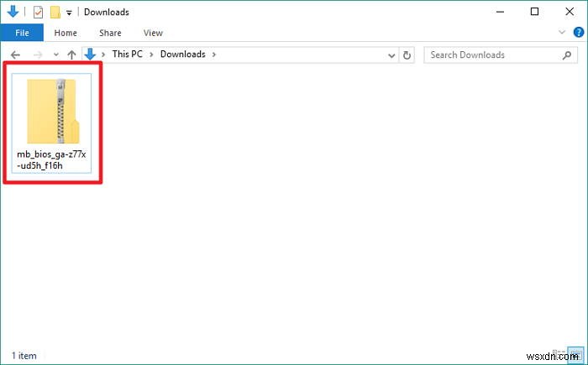The width and height of the screenshot is (588, 365).
Task: Switch to the Home ribbon tab
Action: click(66, 34)
